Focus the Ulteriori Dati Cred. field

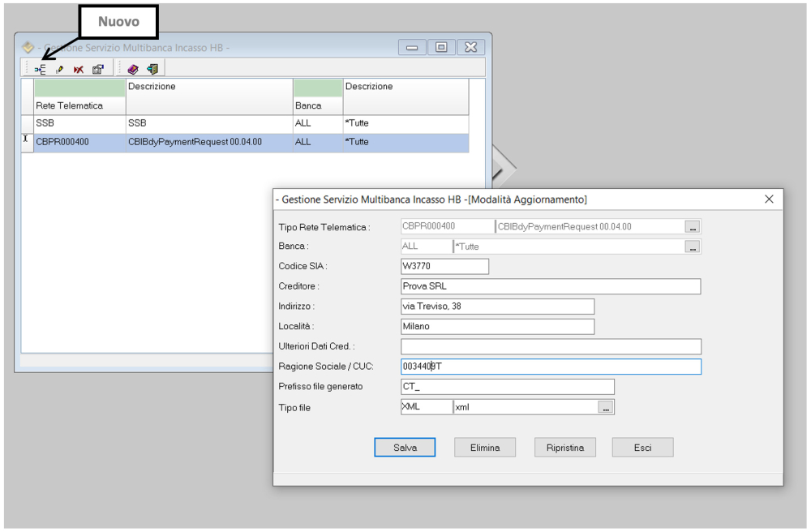pyautogui.click(x=550, y=347)
